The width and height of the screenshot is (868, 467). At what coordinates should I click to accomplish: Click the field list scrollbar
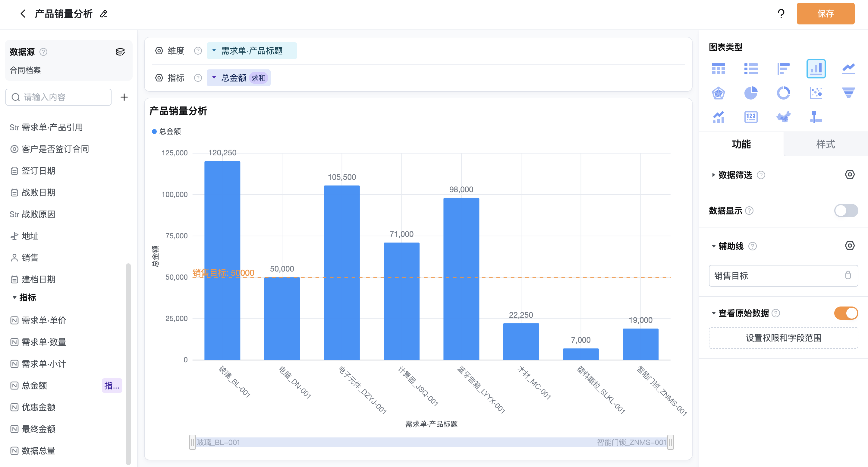[x=128, y=364]
